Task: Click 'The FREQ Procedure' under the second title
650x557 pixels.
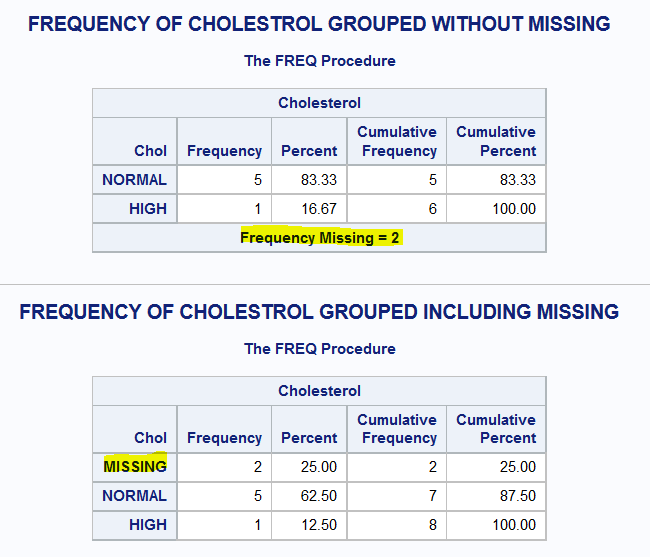Action: 319,349
